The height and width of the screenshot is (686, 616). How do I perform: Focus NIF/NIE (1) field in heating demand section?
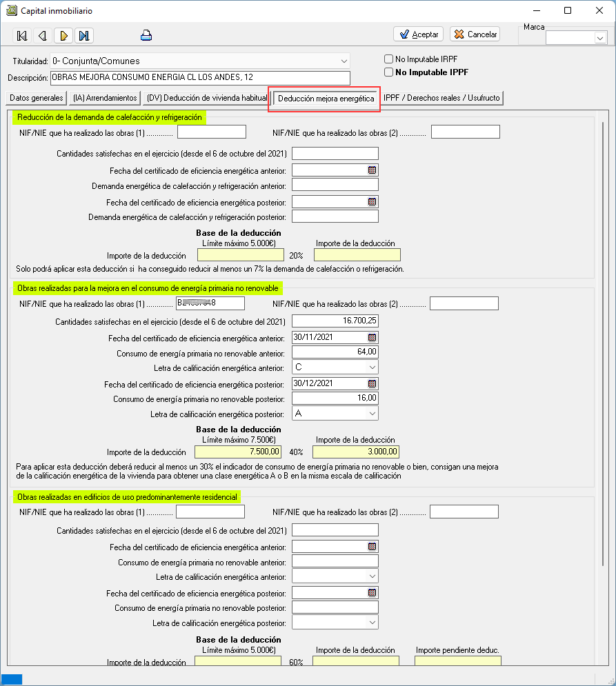point(212,132)
